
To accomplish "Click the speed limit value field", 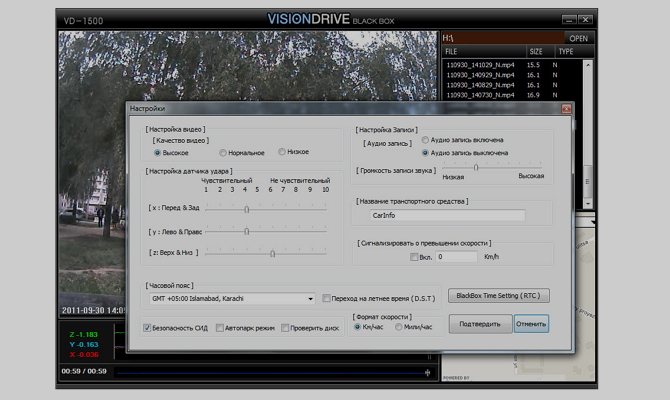I will tap(456, 257).
